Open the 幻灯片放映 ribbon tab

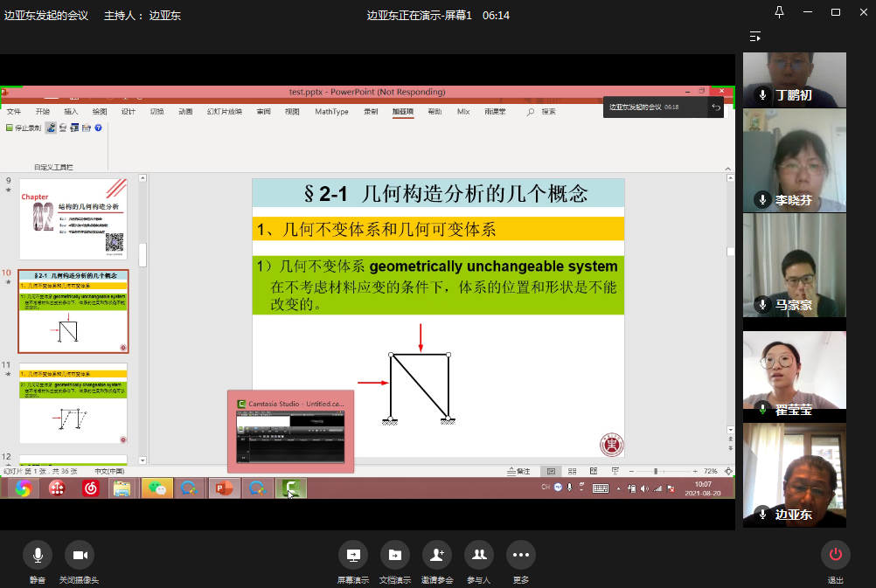[225, 112]
